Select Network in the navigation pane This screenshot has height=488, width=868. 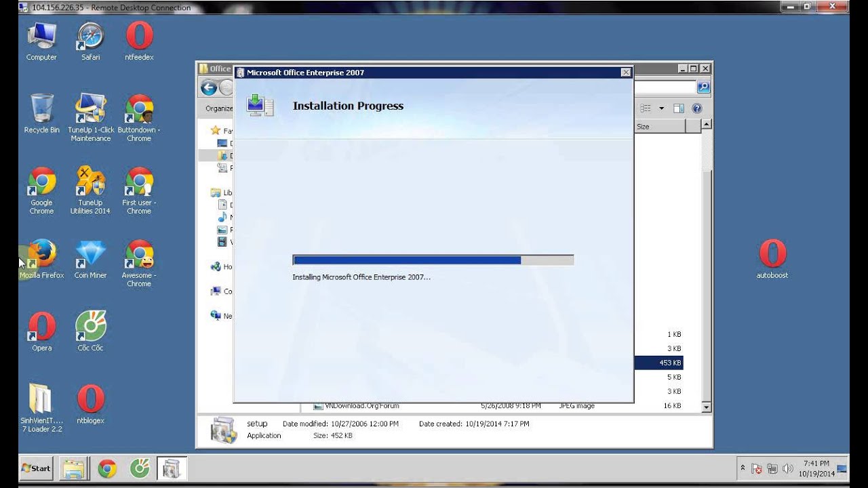[x=221, y=316]
